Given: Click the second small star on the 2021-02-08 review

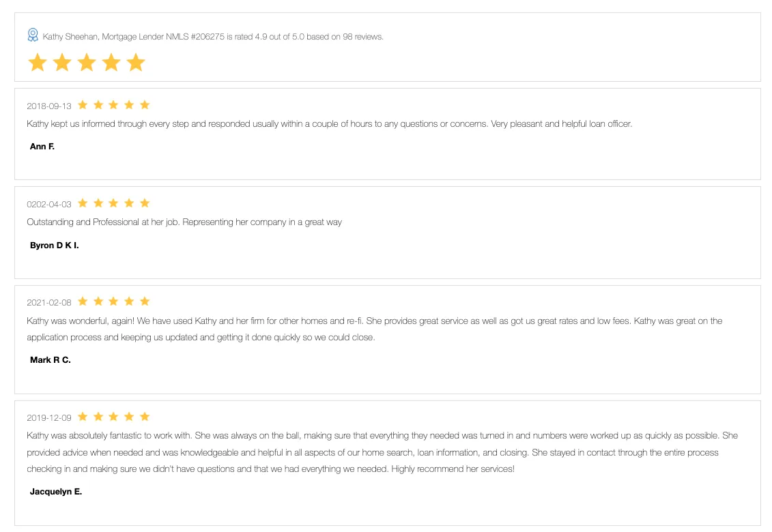Looking at the screenshot, I should 98,301.
